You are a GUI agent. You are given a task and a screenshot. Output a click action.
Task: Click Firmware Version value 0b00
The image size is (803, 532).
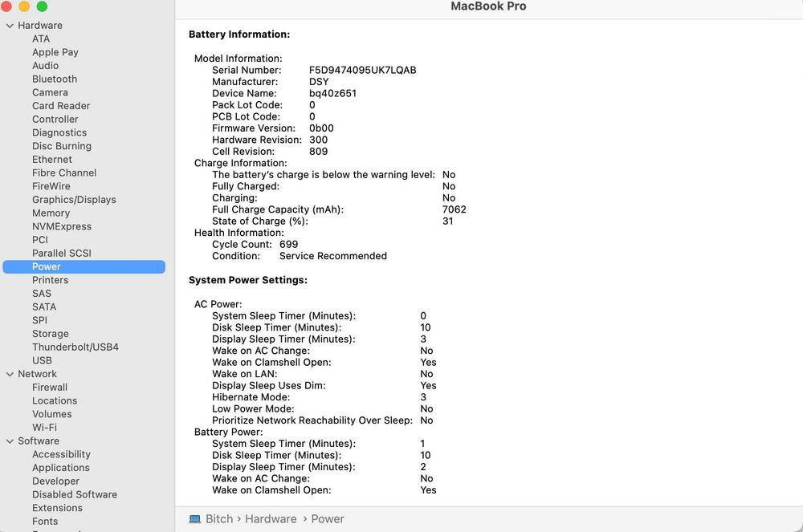321,128
